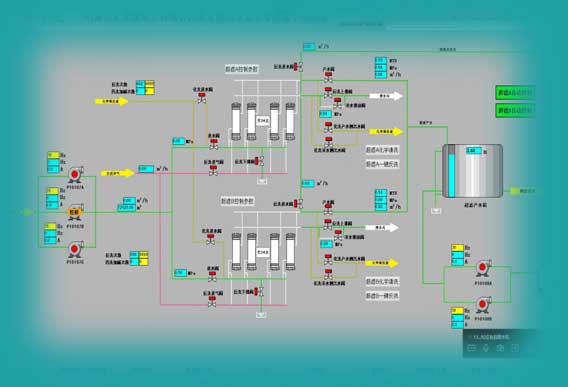Viewport: 568px width, 387px height.
Task: Start ultrafiltration B chemical cleaning button
Action: click(x=382, y=281)
